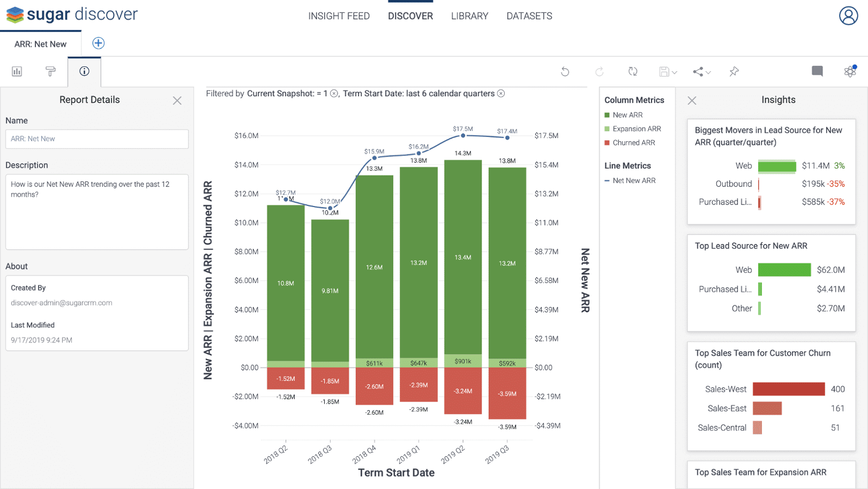
Task: Toggle Churned ARR legend swatch
Action: (x=607, y=143)
